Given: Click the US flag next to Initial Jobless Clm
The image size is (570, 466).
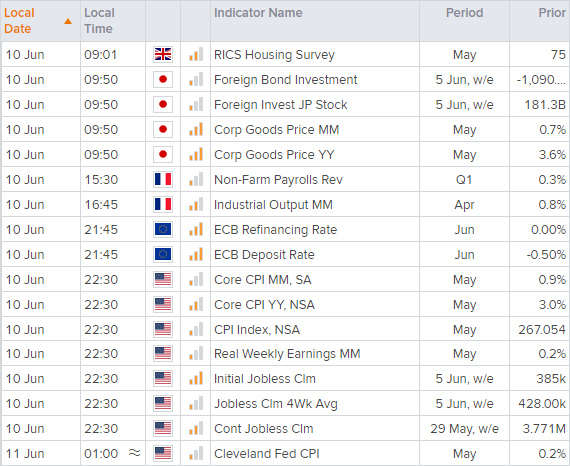Looking at the screenshot, I should pyautogui.click(x=163, y=378).
